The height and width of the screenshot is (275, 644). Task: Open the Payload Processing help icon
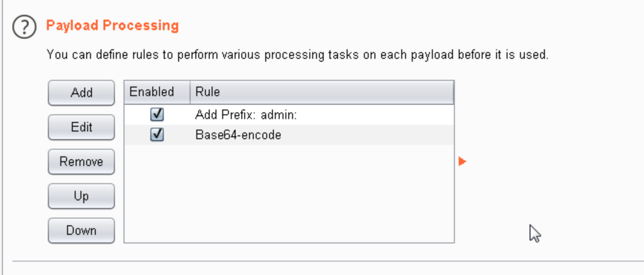point(24,27)
